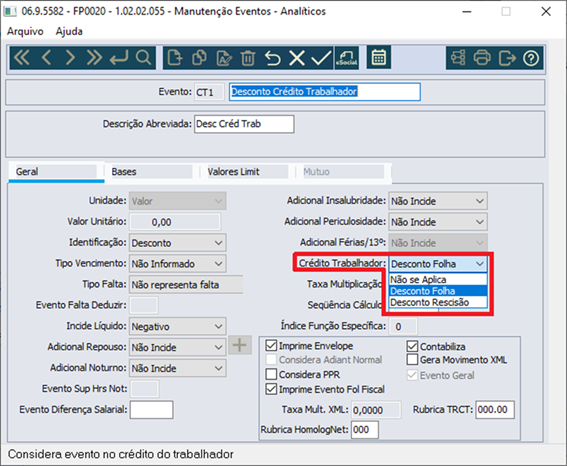Switch to the Bases tab
Viewport: 567px width, 466px height.
coord(151,171)
